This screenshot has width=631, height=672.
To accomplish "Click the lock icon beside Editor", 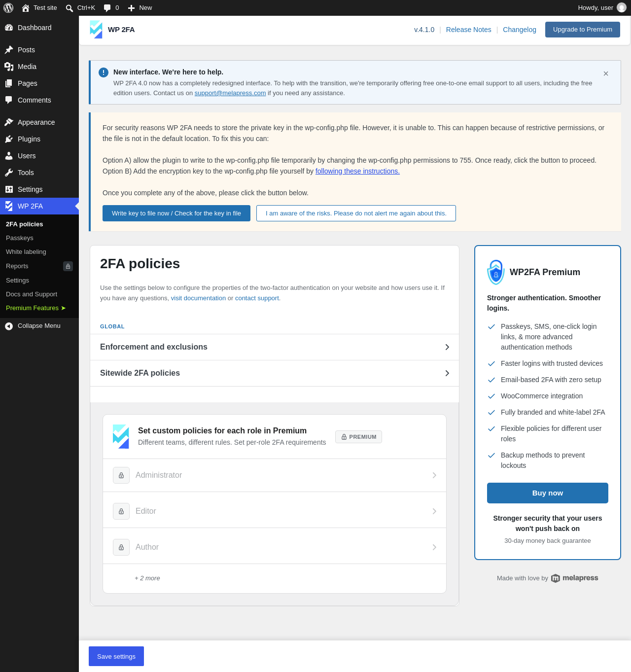I will pyautogui.click(x=121, y=511).
